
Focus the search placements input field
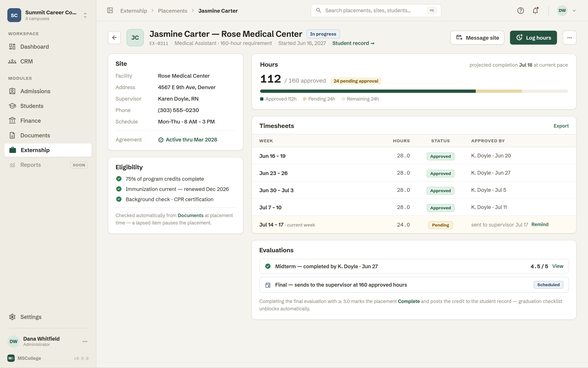pyautogui.click(x=376, y=10)
